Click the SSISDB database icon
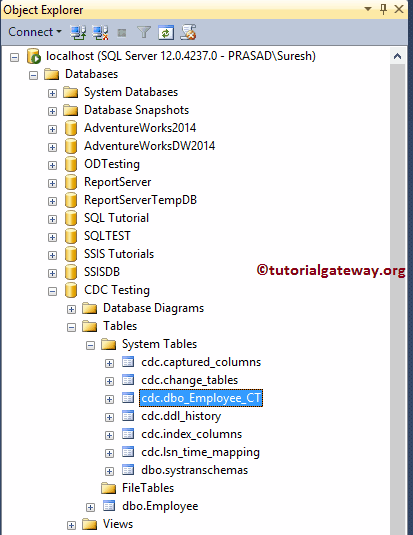 [71, 272]
